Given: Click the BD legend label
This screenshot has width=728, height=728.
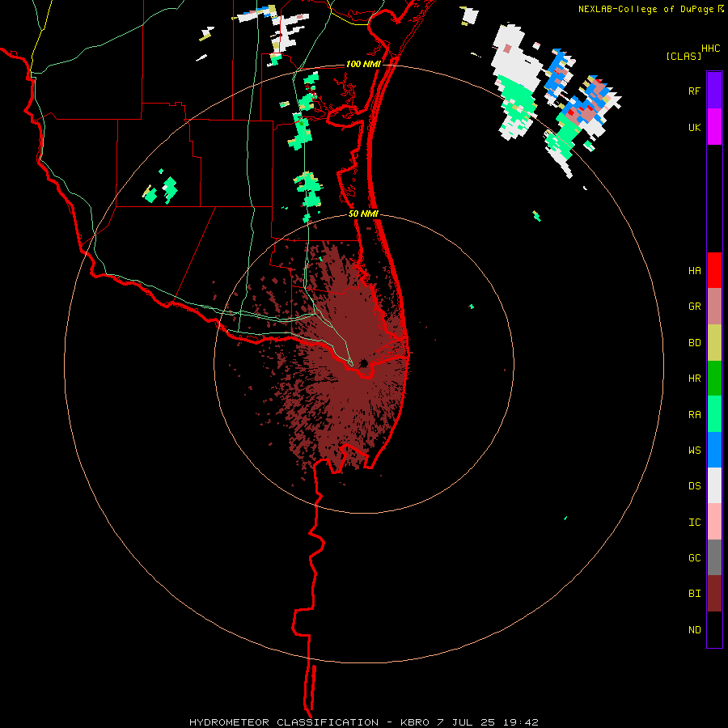Looking at the screenshot, I should click(x=694, y=343).
